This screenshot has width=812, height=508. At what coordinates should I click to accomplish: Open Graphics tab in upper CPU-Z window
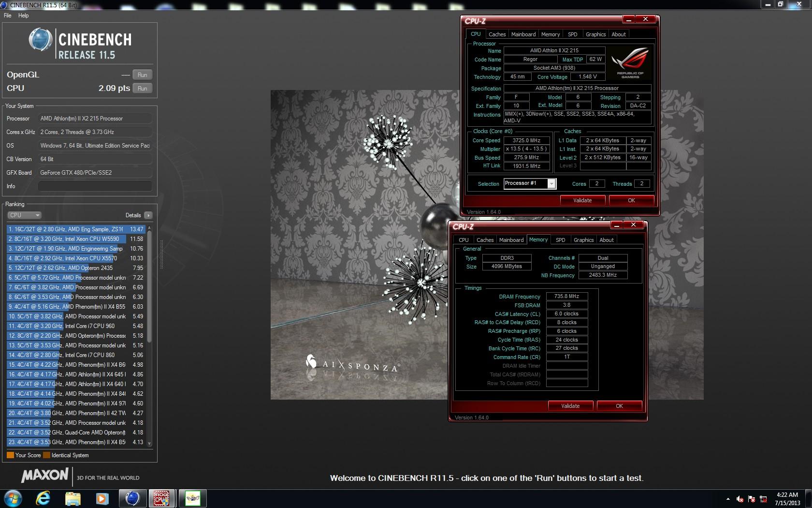595,34
